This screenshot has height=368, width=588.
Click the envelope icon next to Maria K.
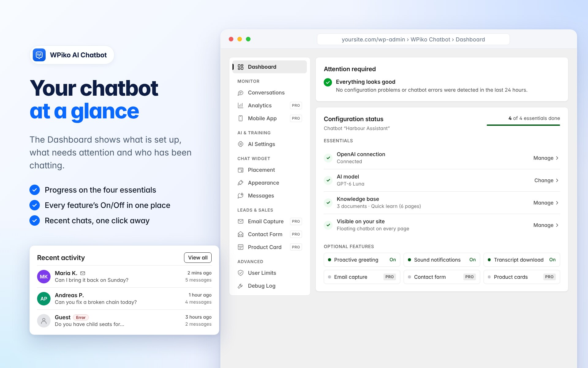[x=83, y=273]
